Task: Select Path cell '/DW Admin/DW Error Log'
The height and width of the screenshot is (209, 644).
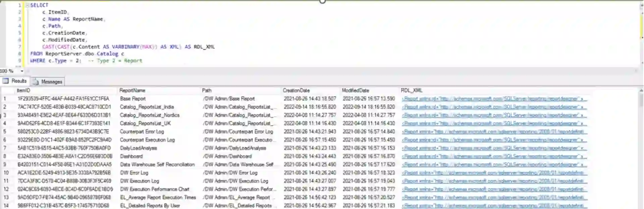Action: pos(230,173)
